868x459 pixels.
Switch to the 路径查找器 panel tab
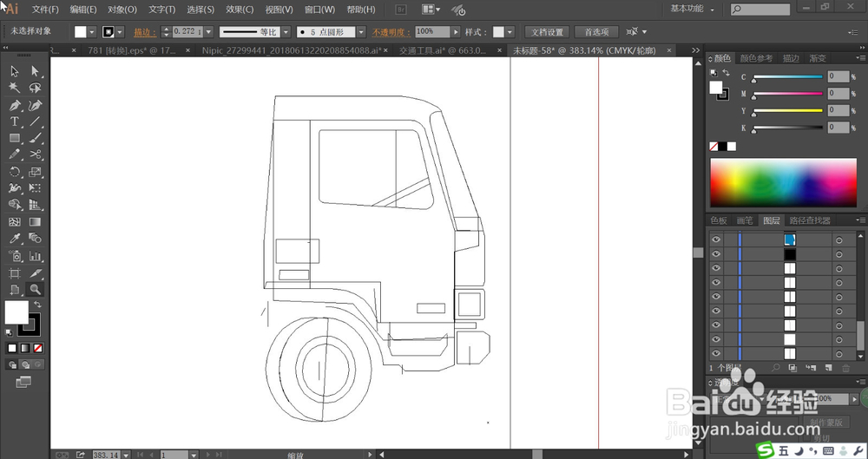click(810, 220)
